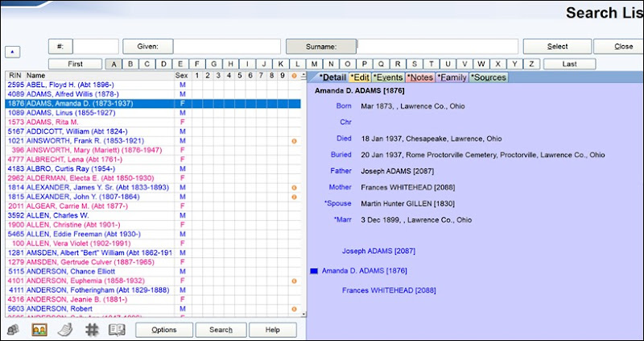Click the blue square beside Amanda D. ADAMS

click(314, 271)
